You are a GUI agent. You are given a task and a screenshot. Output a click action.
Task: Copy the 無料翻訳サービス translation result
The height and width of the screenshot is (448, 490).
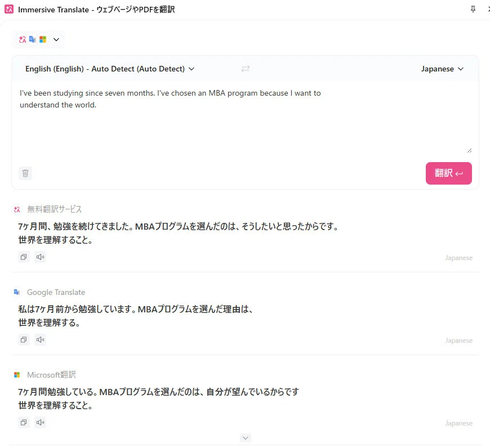tap(24, 257)
